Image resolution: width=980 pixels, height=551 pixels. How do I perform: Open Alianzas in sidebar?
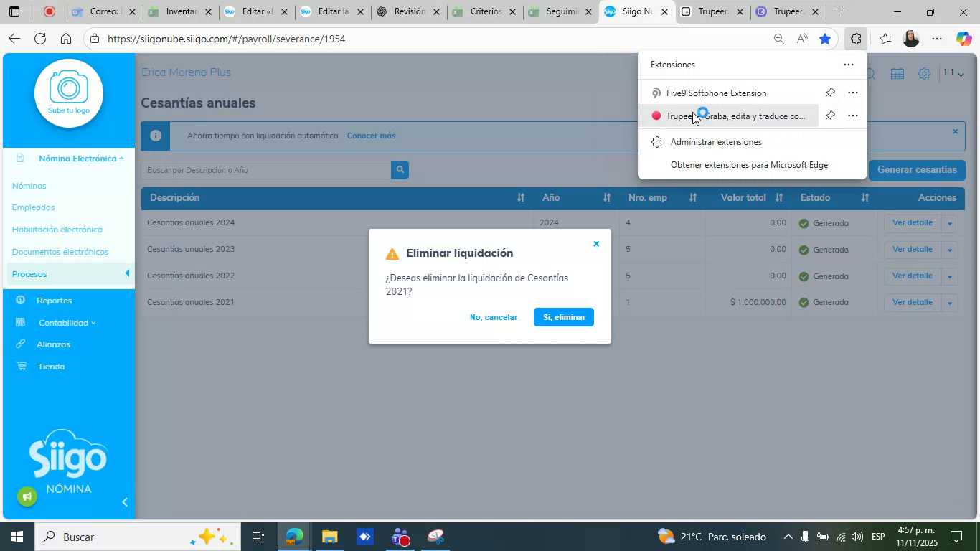coord(53,344)
